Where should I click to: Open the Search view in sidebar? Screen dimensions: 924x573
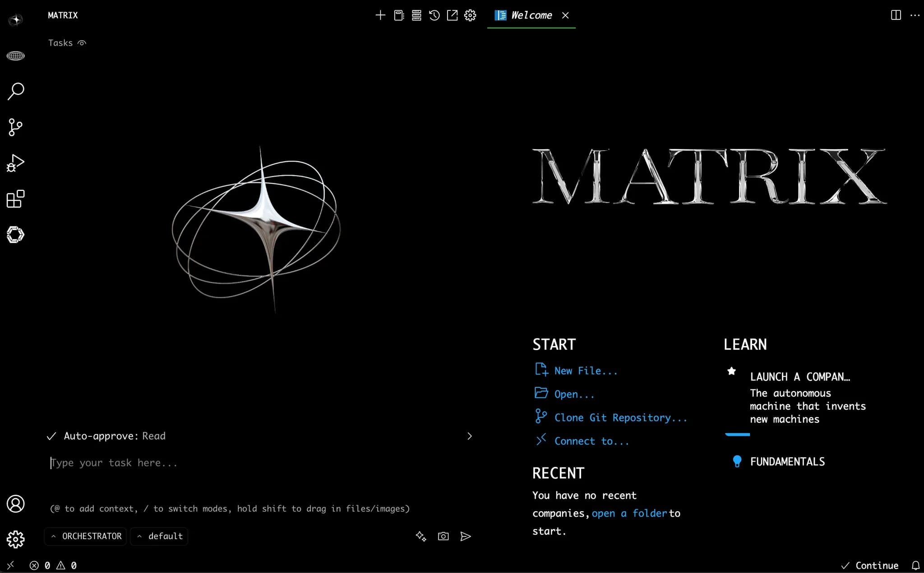pyautogui.click(x=16, y=91)
